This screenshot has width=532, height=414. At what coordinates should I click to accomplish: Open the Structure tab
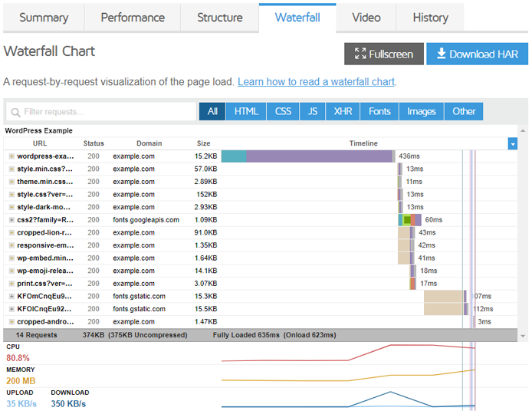pyautogui.click(x=219, y=18)
